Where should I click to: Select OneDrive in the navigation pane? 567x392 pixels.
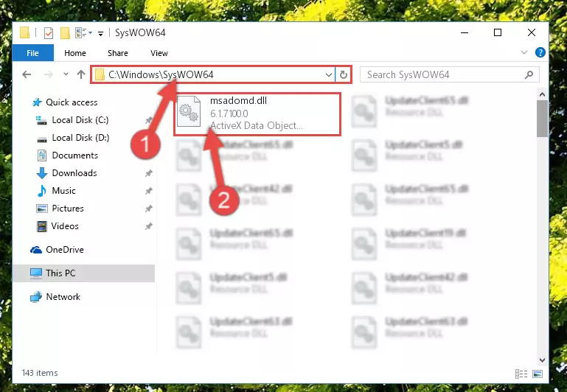point(65,250)
